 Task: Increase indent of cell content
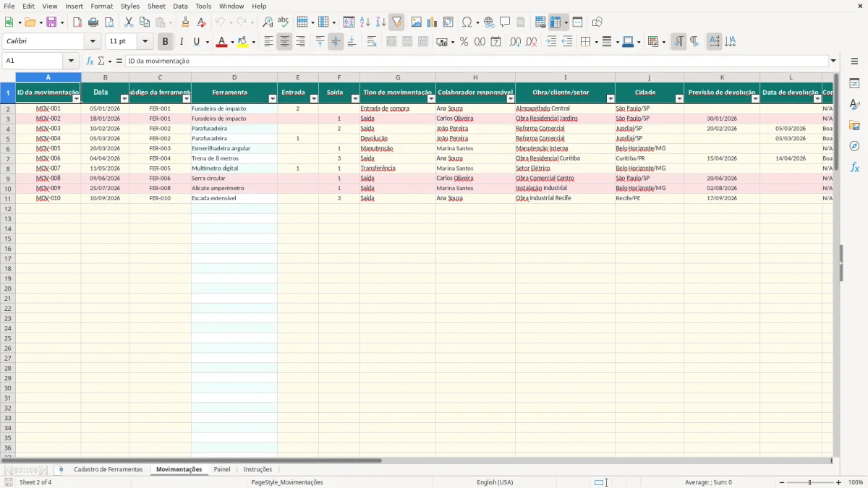tap(551, 42)
